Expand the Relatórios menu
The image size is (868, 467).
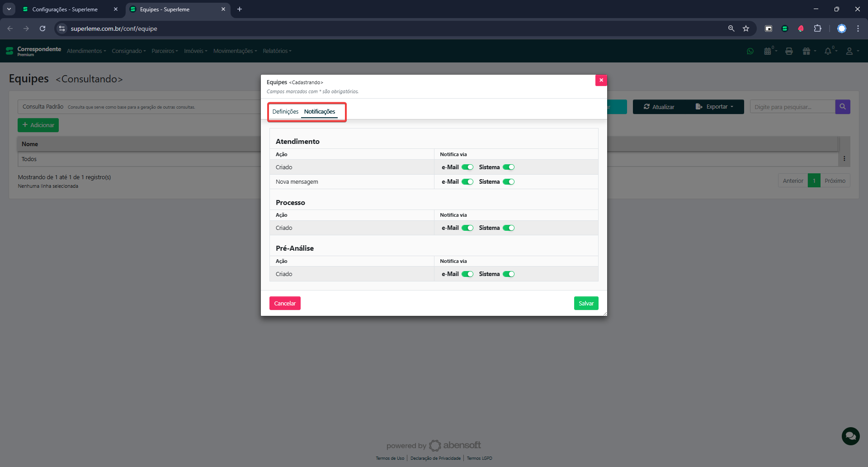point(277,51)
